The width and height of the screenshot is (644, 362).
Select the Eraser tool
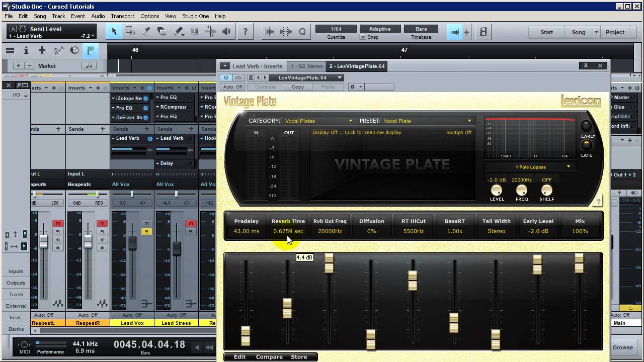pos(162,32)
